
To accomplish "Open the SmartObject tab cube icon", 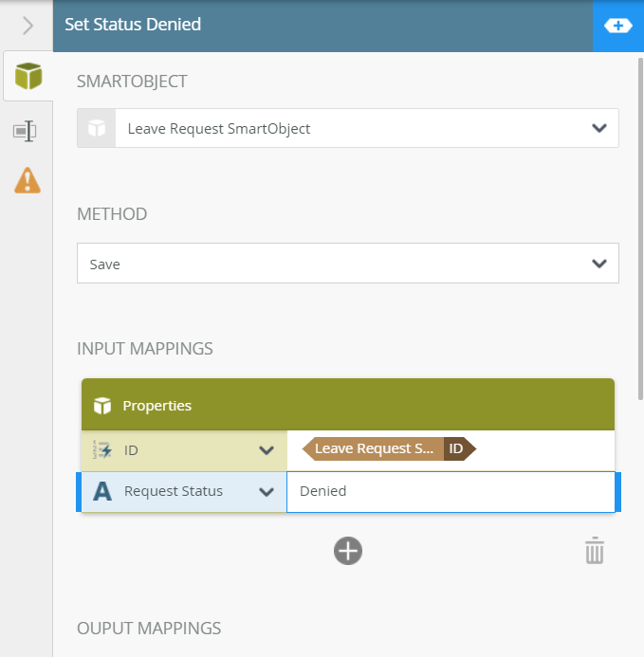I will [28, 76].
